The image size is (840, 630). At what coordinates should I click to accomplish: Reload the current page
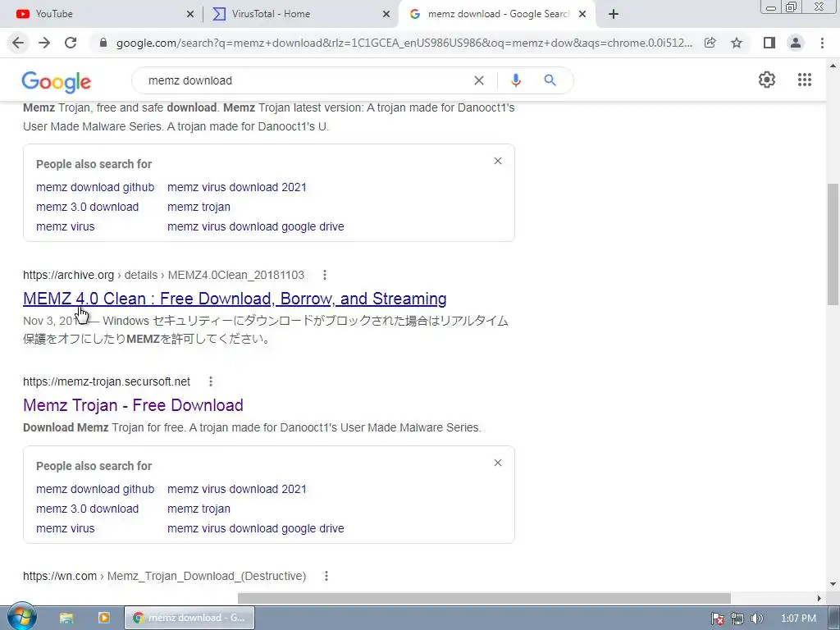tap(71, 43)
